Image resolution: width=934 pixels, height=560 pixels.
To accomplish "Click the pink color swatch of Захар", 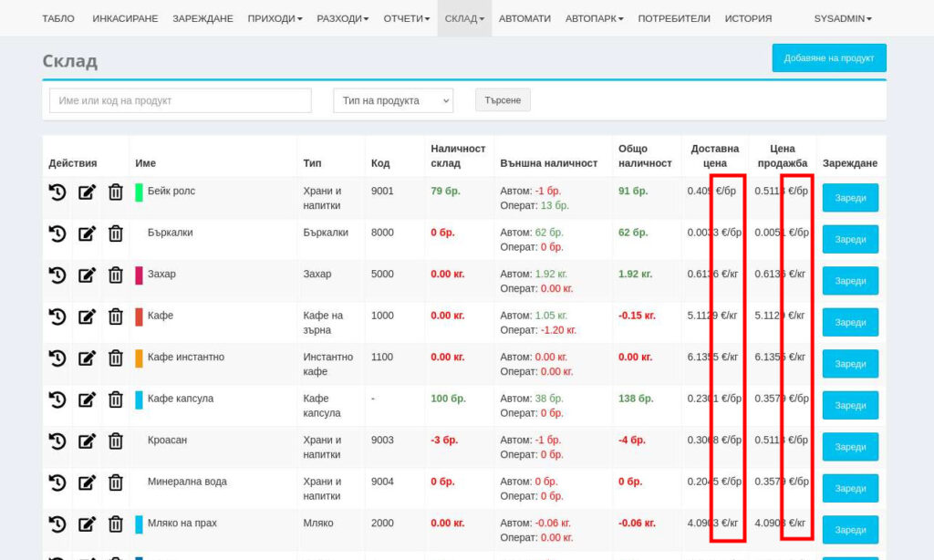I will (x=139, y=275).
